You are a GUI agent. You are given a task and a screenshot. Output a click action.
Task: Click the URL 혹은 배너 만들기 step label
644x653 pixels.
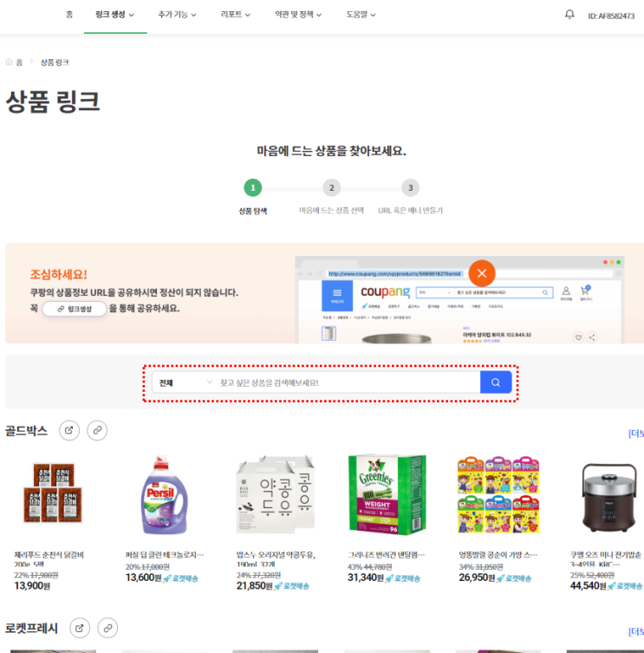point(410,211)
